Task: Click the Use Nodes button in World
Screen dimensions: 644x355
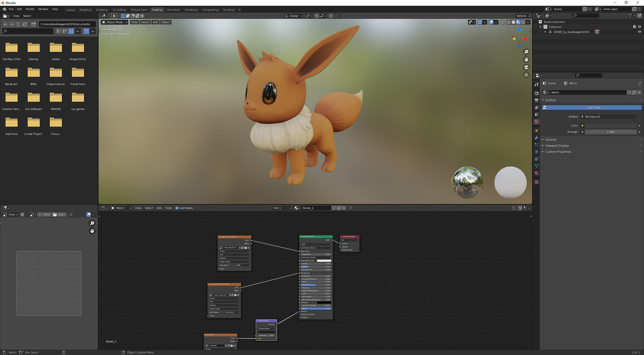Action: [592, 108]
